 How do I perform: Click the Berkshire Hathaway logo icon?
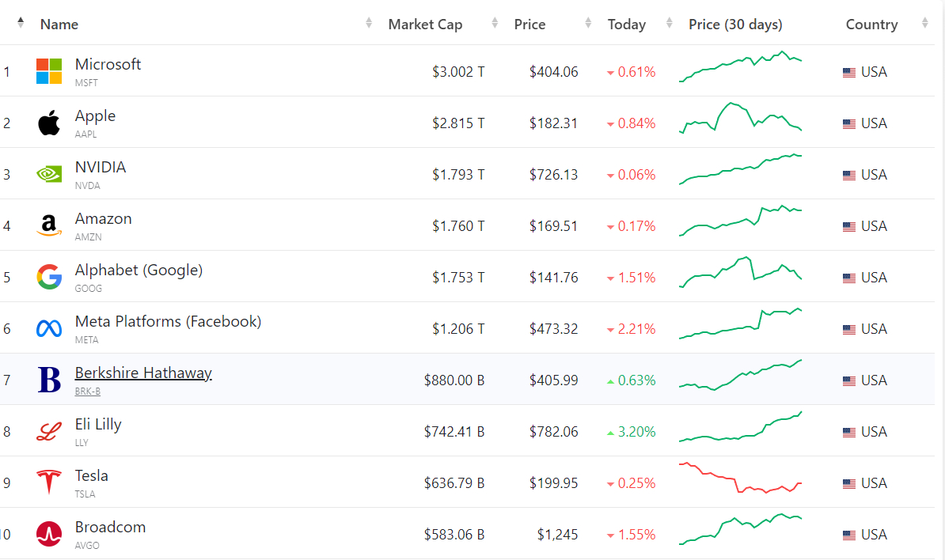[x=49, y=380]
